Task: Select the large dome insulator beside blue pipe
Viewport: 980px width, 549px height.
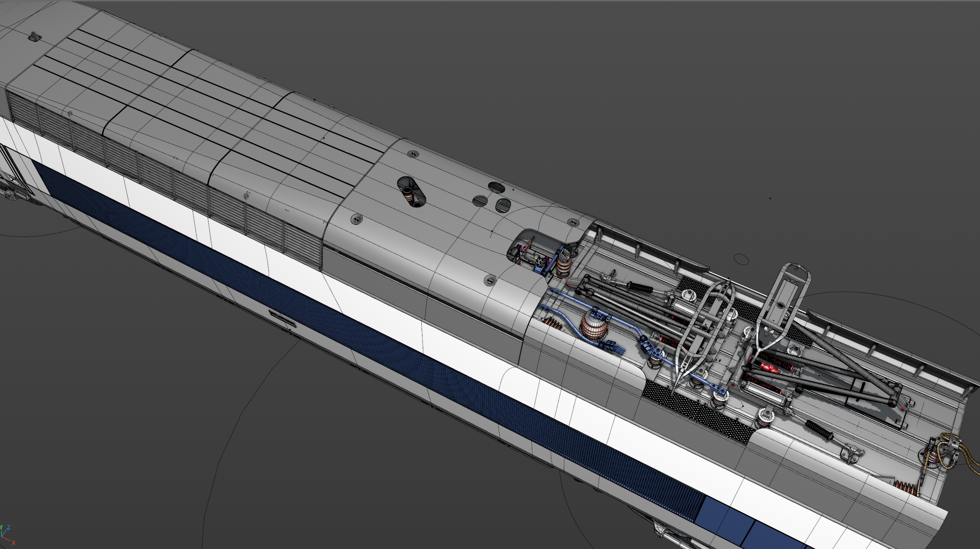Action: point(595,326)
